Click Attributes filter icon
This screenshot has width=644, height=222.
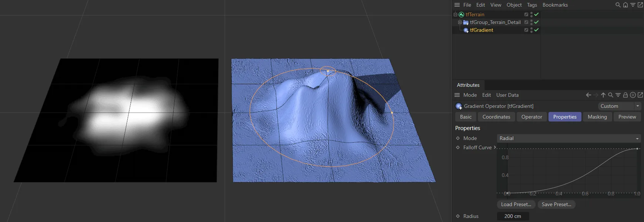[x=618, y=95]
